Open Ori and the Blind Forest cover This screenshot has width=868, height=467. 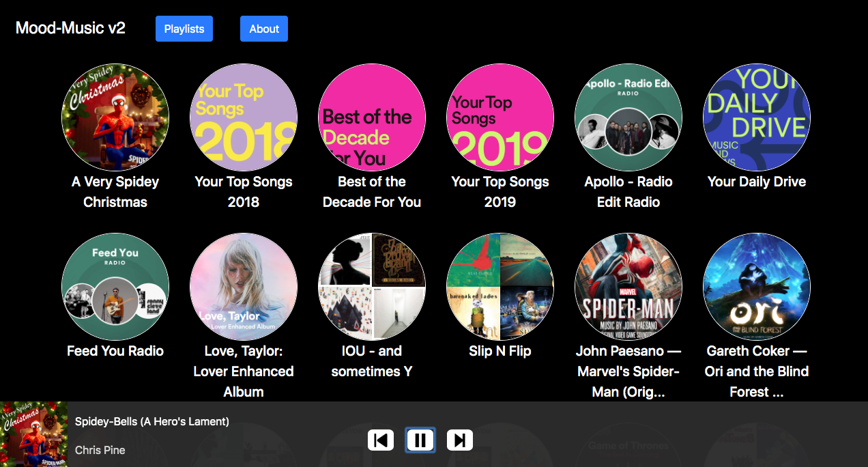(757, 287)
